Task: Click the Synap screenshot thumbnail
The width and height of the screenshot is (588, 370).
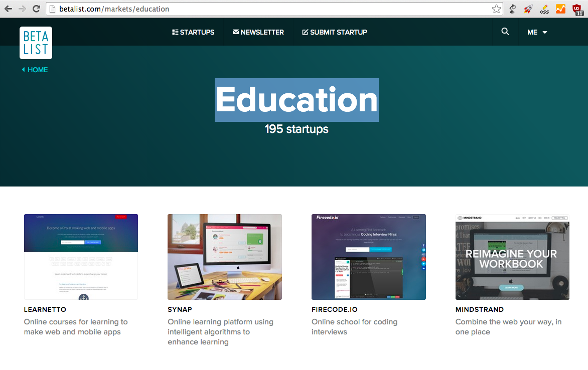Action: (224, 257)
